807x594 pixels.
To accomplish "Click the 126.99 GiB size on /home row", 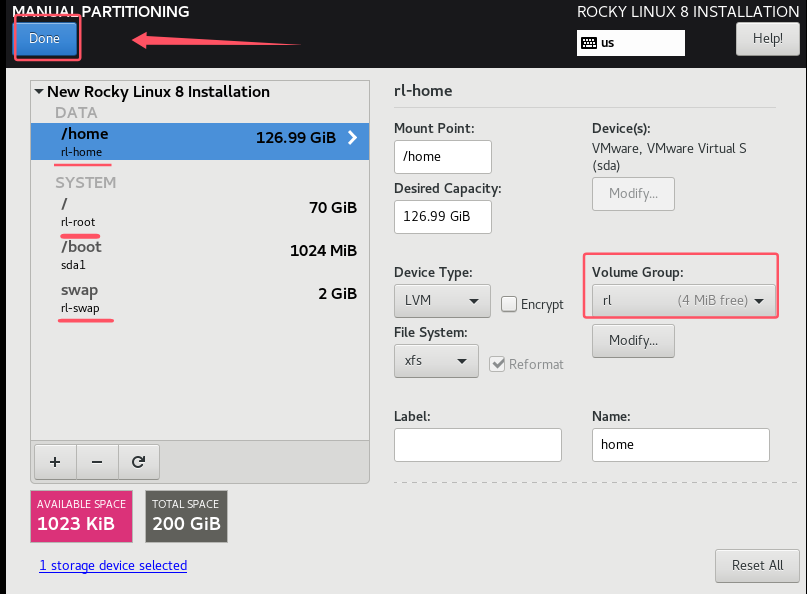I will pyautogui.click(x=296, y=138).
